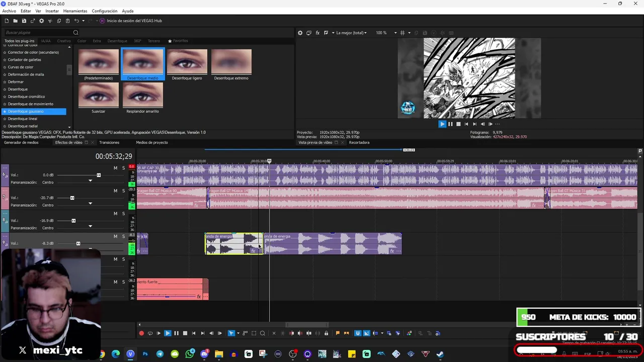This screenshot has height=362, width=644.
Task: Solo track 9 with S button
Action: point(123,236)
